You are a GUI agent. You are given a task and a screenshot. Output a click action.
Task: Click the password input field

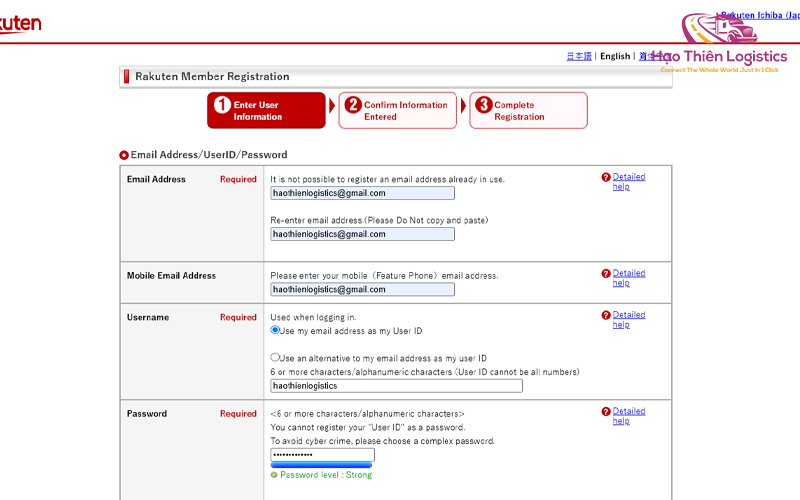point(322,455)
